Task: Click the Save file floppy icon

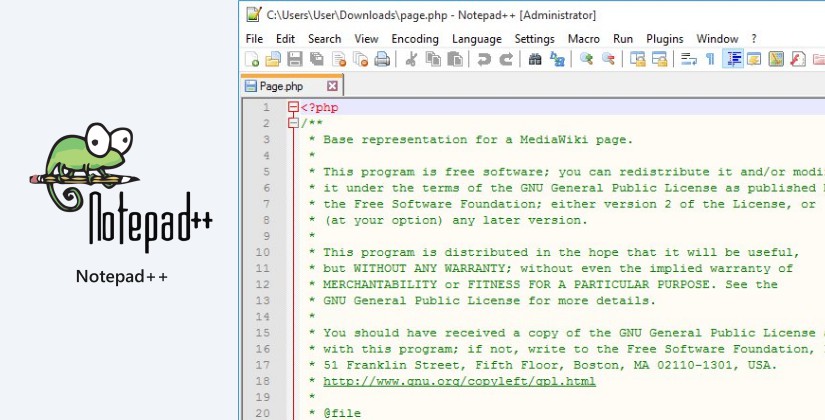Action: click(x=295, y=60)
